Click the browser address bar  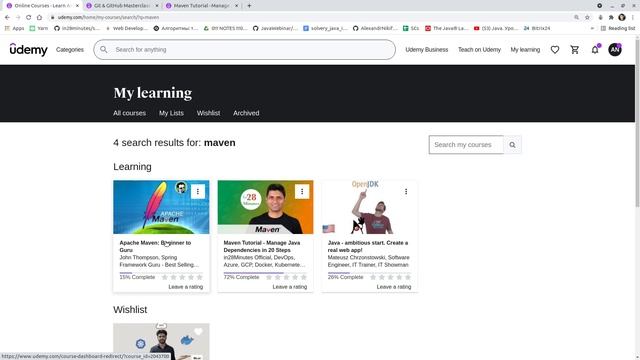pos(310,17)
